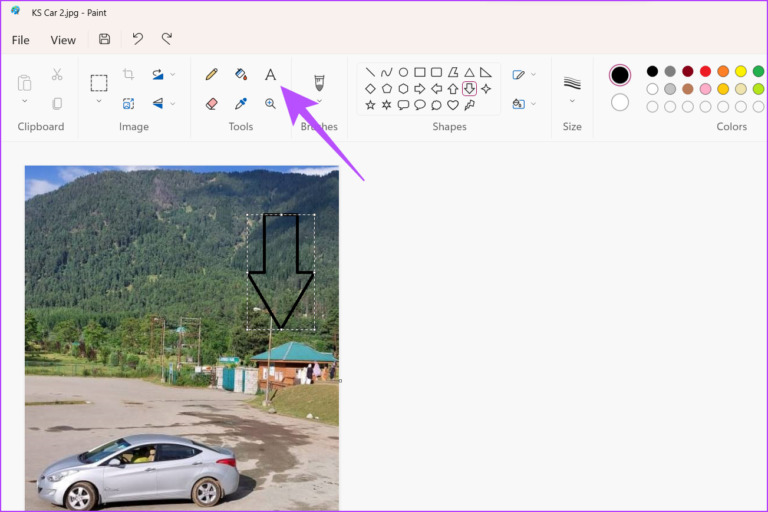Pick the Rectangle shape
The image size is (768, 512).
click(420, 73)
